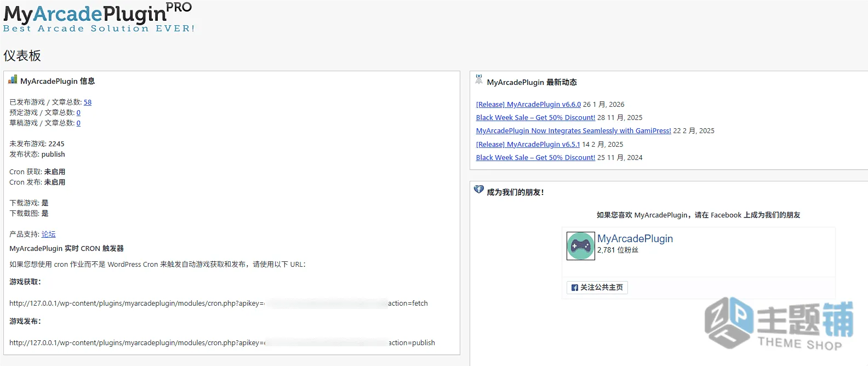Click the bar chart icon beside MyArcadePlugin 信息

pos(13,80)
